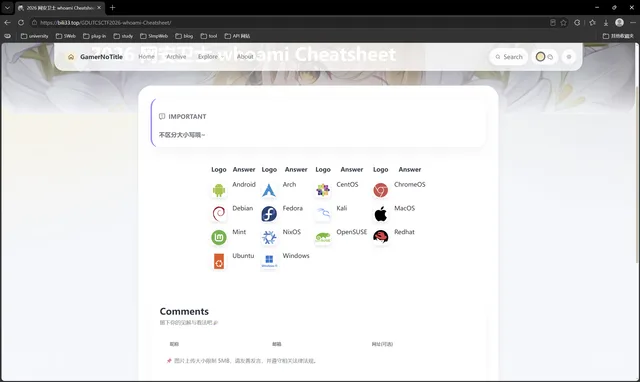The image size is (640, 382).
Task: Click the Windows logo
Action: (269, 261)
